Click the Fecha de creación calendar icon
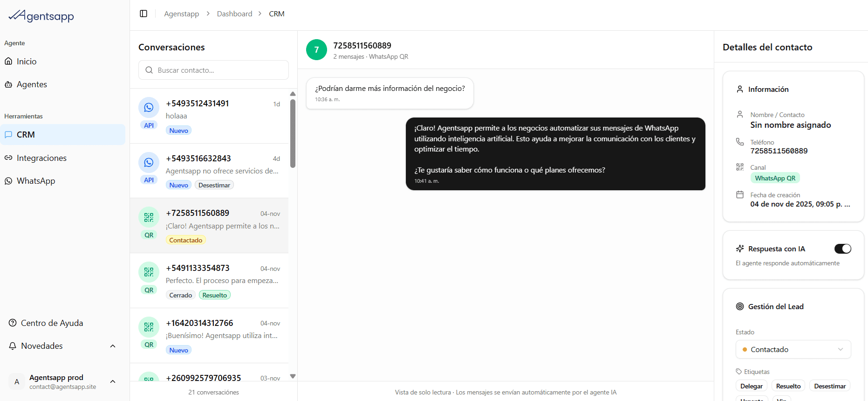Image resolution: width=868 pixels, height=401 pixels. click(x=740, y=194)
